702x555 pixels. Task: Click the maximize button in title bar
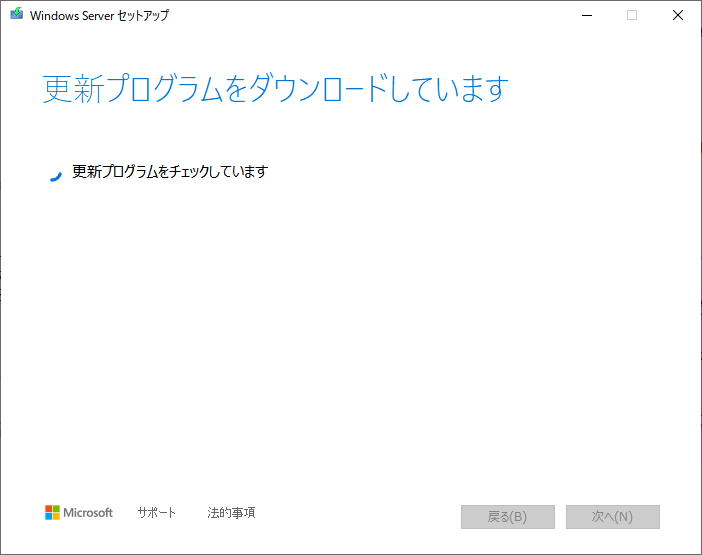pos(632,15)
